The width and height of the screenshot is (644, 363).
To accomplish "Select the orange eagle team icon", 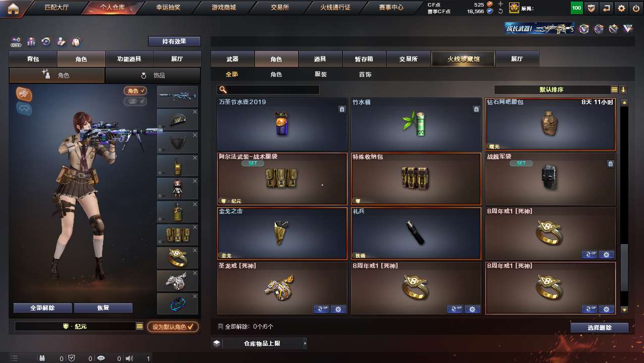I will point(24,94).
